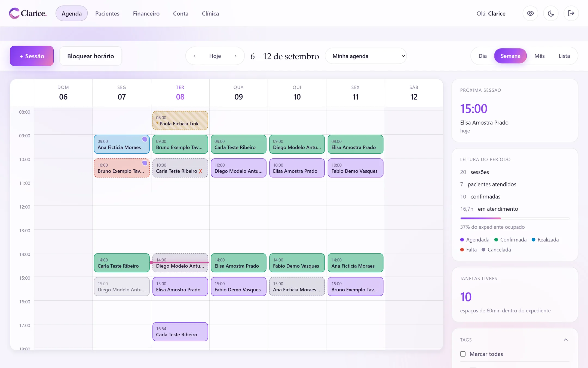The height and width of the screenshot is (368, 588).
Task: Go to previous week arrow
Action: coord(194,56)
